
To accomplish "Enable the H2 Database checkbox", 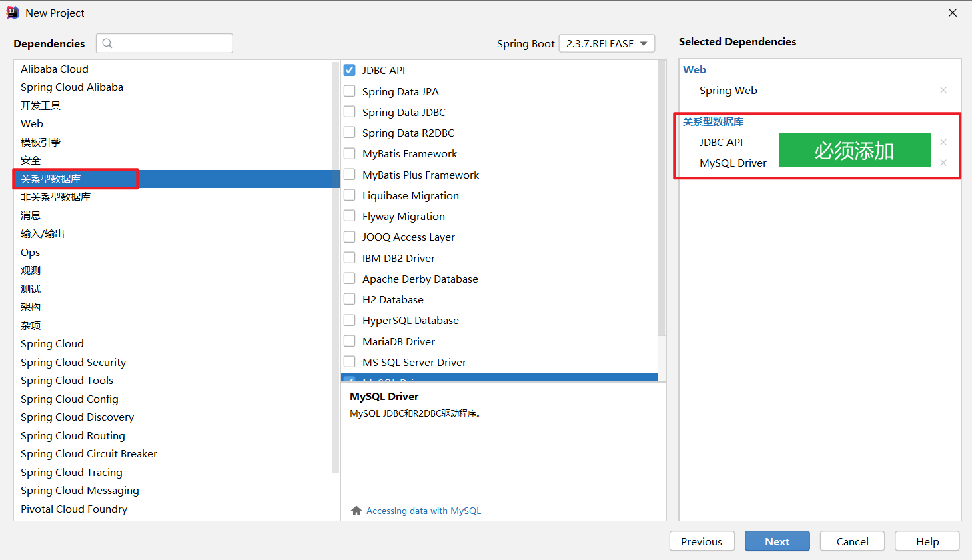I will pyautogui.click(x=350, y=299).
